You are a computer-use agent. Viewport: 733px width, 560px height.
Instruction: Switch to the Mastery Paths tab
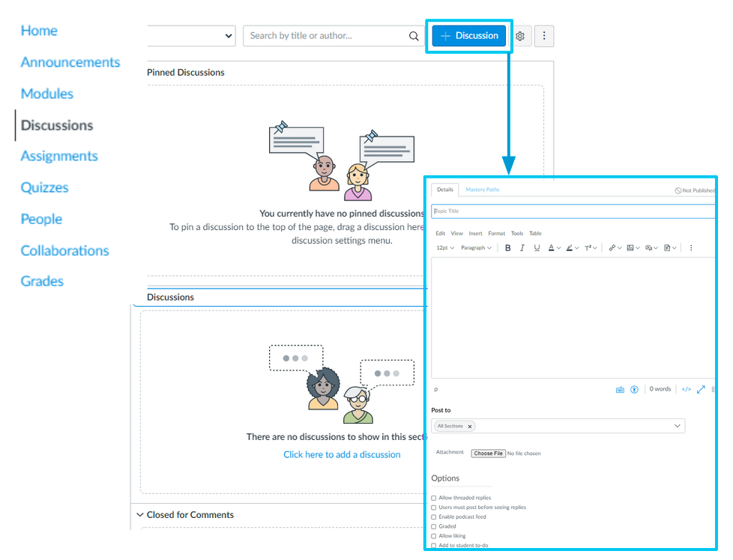pyautogui.click(x=482, y=190)
